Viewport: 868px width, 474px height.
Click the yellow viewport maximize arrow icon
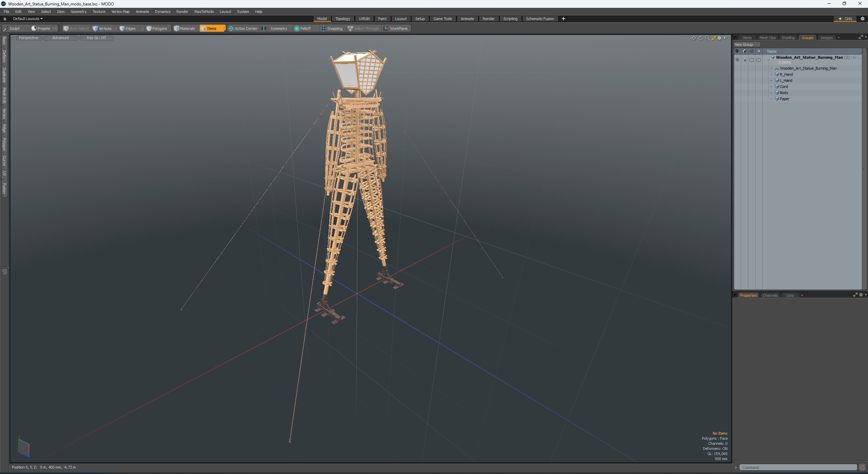point(714,38)
